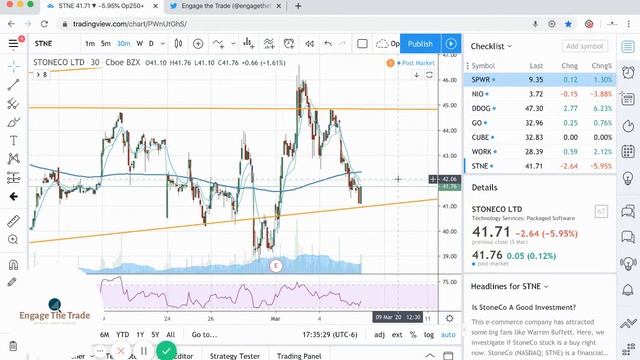Toggle the auto scale option

coord(448,335)
